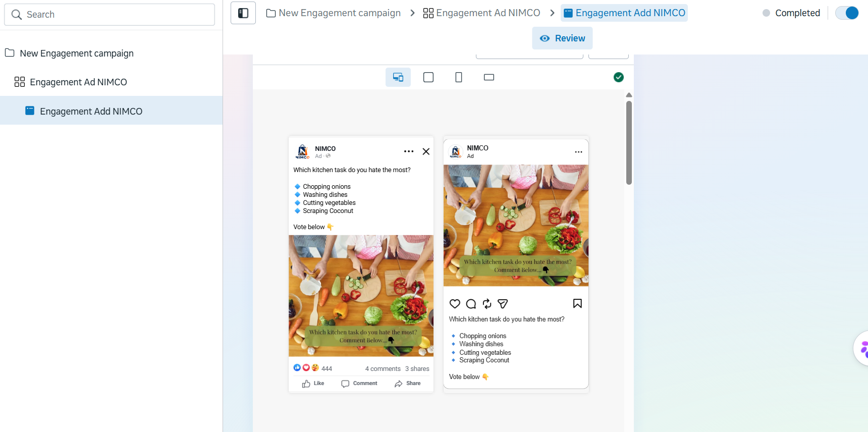The width and height of the screenshot is (868, 432).
Task: Open the assistant bubble at right edge
Action: [x=861, y=348]
